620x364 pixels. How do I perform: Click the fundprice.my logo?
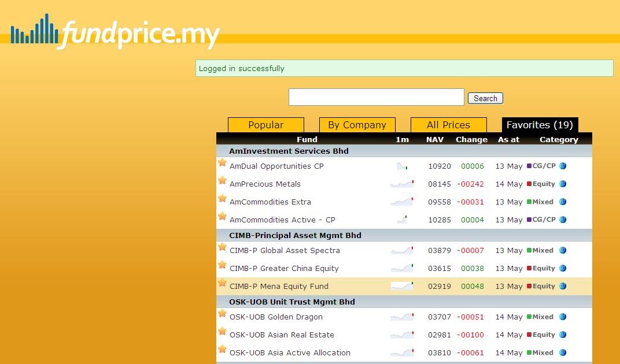pos(115,32)
